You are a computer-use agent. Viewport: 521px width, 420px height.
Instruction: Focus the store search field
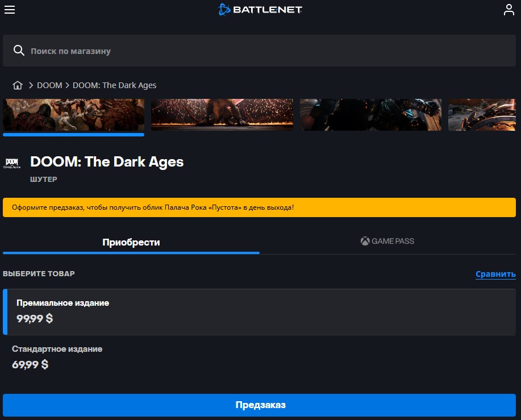pos(259,51)
